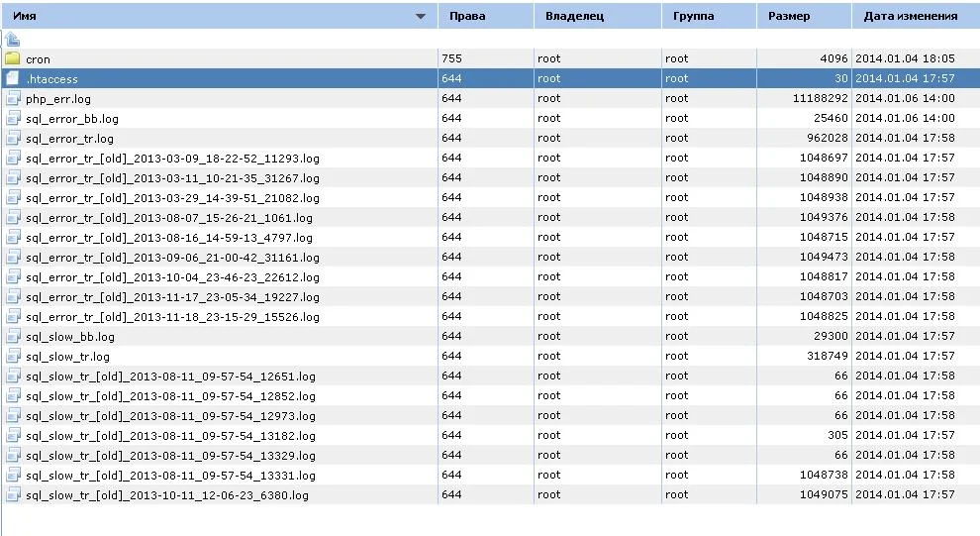Screen dimensions: 980x536
Task: Open sql_slow_tr_[old]_2013-10-11_12-06-23_6380.log file
Action: (x=167, y=495)
